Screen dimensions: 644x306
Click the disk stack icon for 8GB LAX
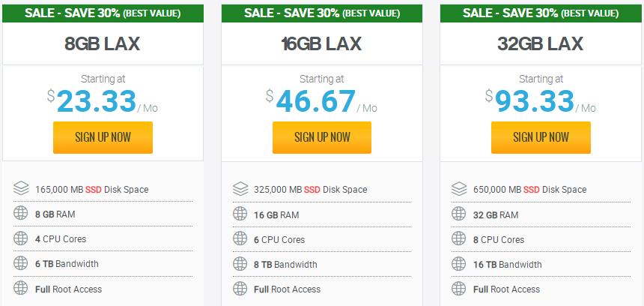(21, 189)
